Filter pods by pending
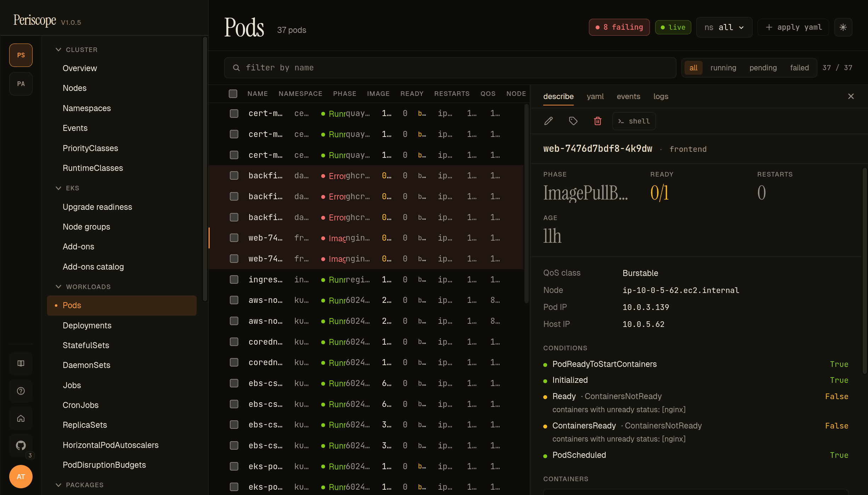The image size is (868, 495). (x=763, y=68)
